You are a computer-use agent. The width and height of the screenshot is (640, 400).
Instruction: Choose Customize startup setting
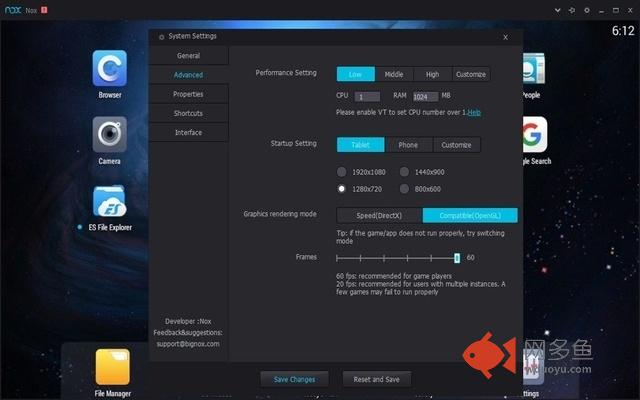click(x=456, y=145)
